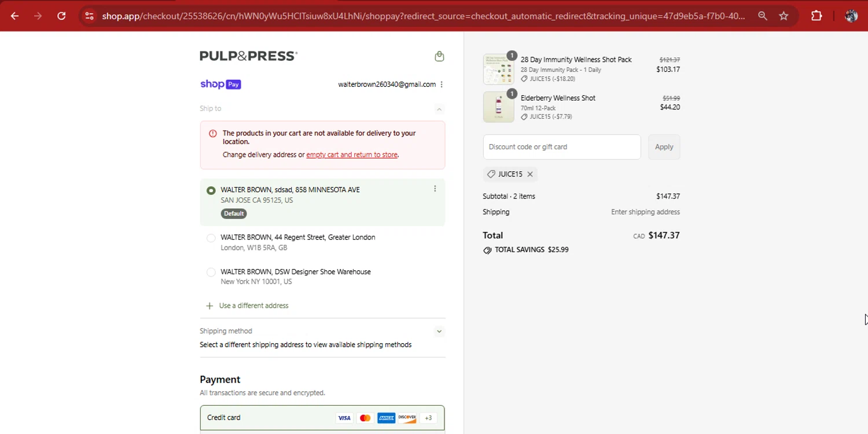Image resolution: width=868 pixels, height=434 pixels.
Task: Bookmark this page with star icon
Action: (784, 16)
